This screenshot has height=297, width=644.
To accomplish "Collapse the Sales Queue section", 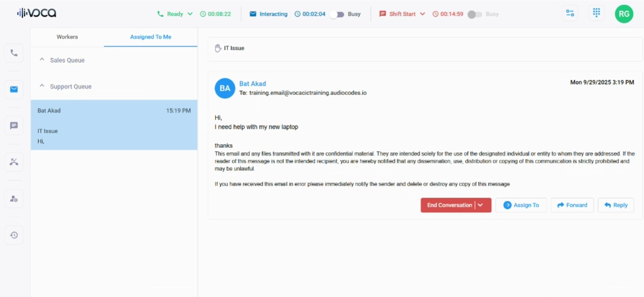I will (x=43, y=60).
